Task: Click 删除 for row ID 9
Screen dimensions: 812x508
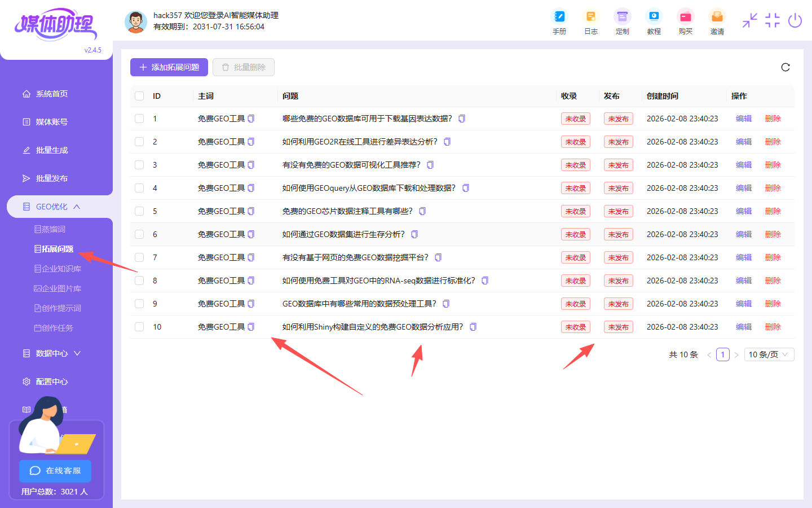Action: tap(773, 304)
